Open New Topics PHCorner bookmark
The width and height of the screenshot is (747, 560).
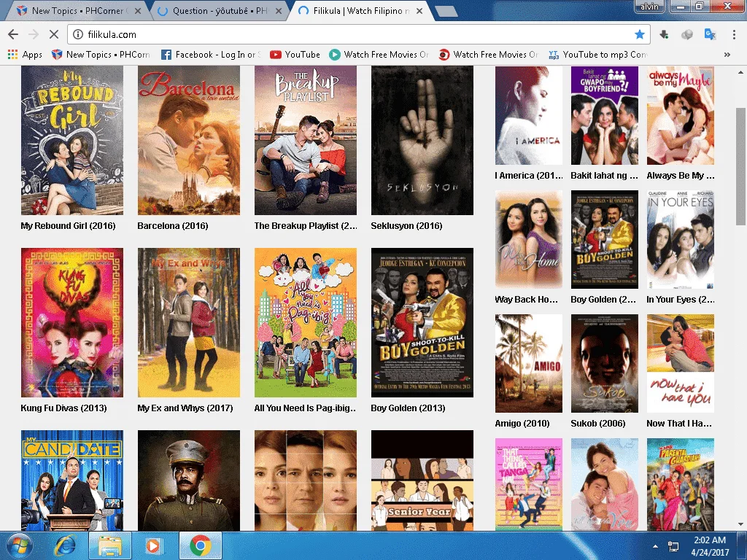point(101,55)
